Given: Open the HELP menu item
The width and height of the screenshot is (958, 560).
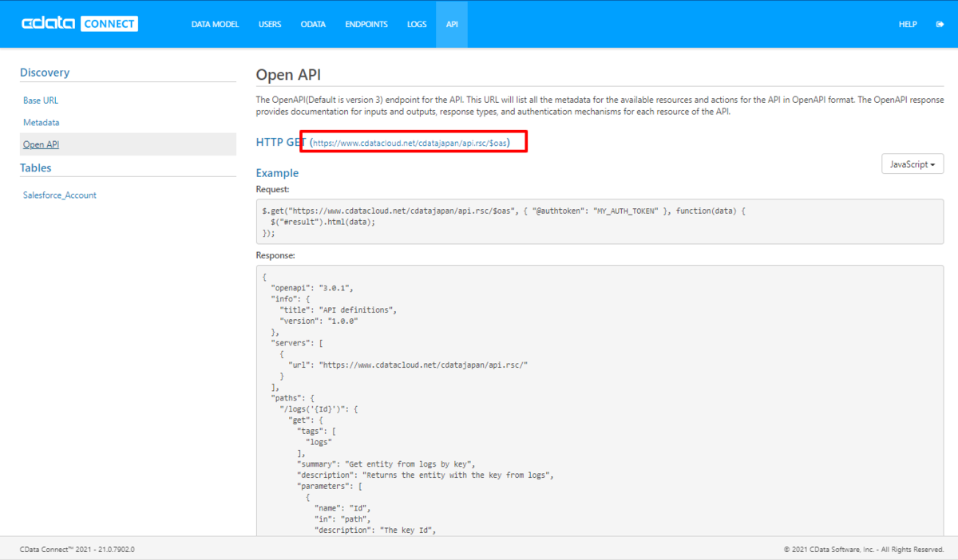Looking at the screenshot, I should pos(908,24).
